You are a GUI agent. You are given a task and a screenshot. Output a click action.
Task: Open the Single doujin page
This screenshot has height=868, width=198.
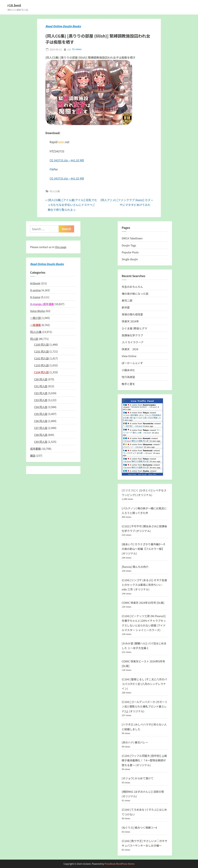click(130, 259)
